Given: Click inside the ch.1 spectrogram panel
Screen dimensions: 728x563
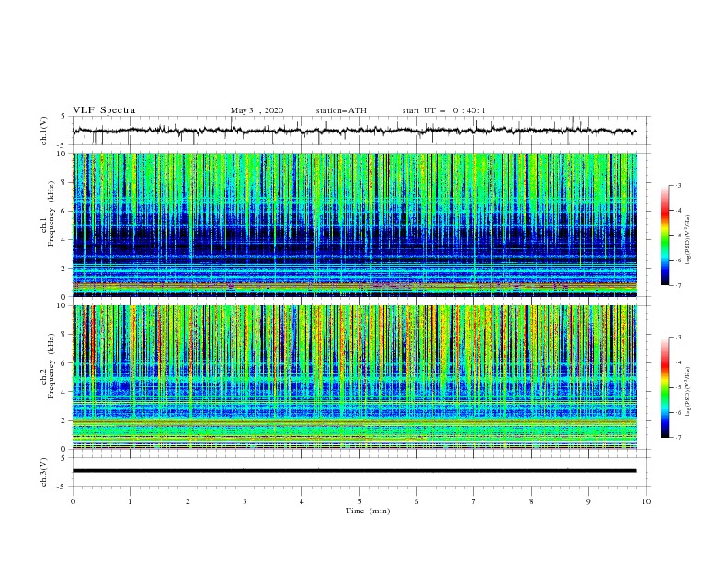Looking at the screenshot, I should click(355, 224).
